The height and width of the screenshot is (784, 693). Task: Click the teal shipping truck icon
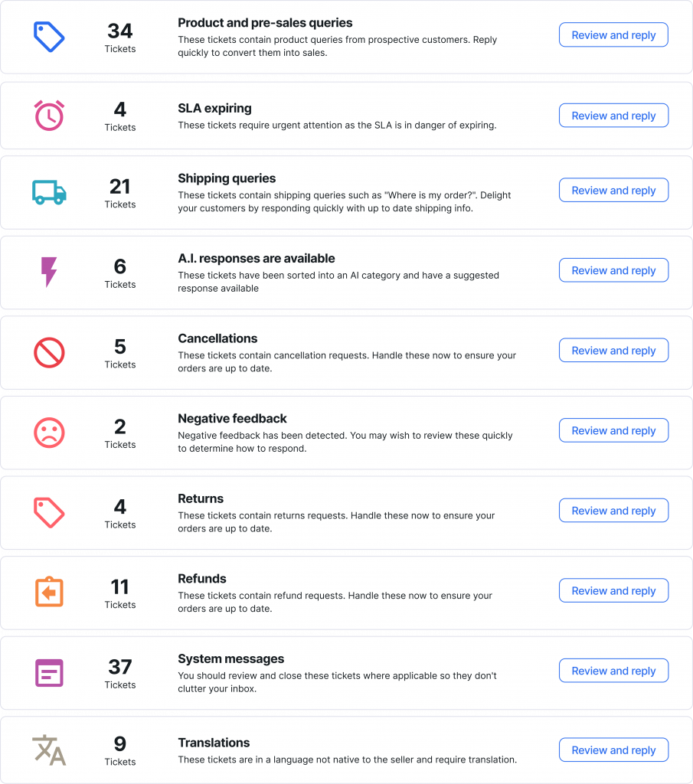pos(50,191)
